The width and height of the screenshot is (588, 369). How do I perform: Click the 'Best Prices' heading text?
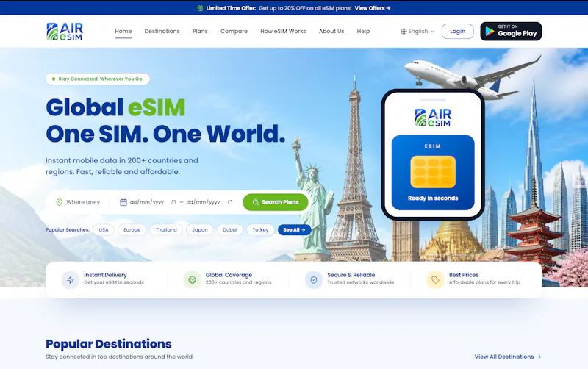tap(464, 275)
